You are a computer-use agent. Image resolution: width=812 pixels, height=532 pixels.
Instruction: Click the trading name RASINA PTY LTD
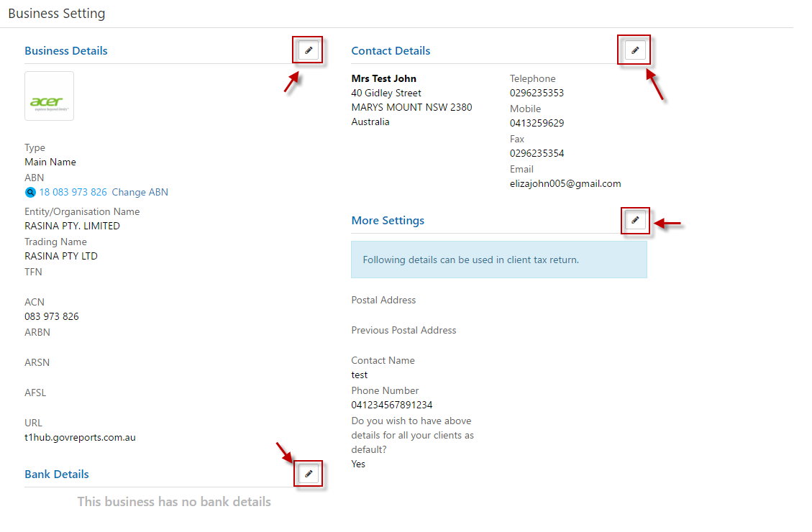61,256
